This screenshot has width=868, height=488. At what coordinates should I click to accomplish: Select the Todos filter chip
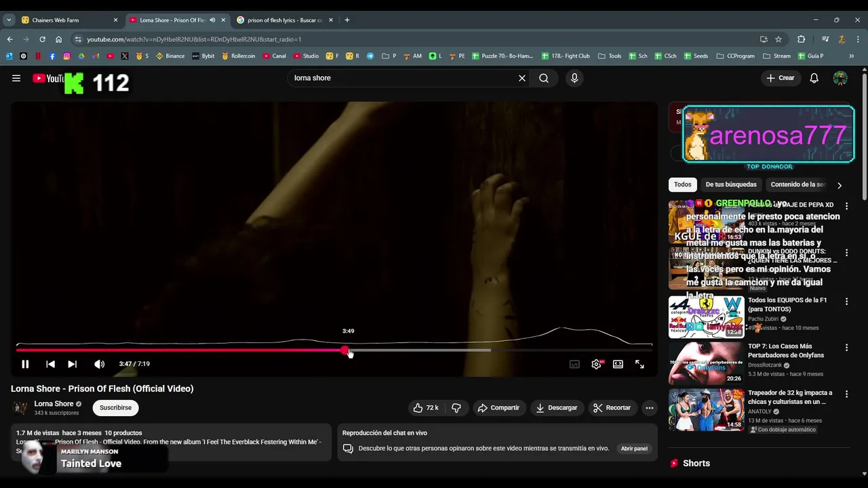(683, 184)
